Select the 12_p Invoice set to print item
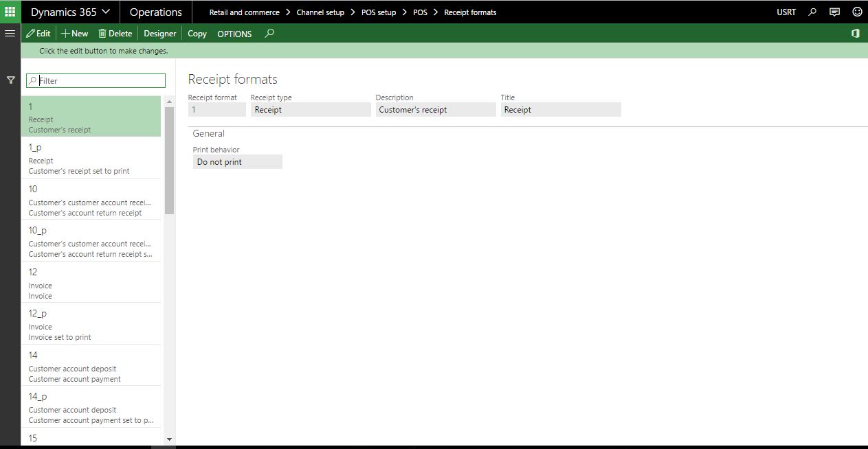Image resolution: width=868 pixels, height=449 pixels. click(x=91, y=324)
